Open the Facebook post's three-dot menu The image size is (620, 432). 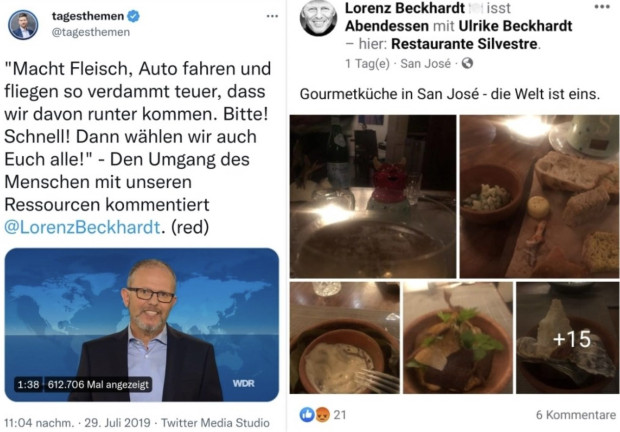(x=602, y=6)
